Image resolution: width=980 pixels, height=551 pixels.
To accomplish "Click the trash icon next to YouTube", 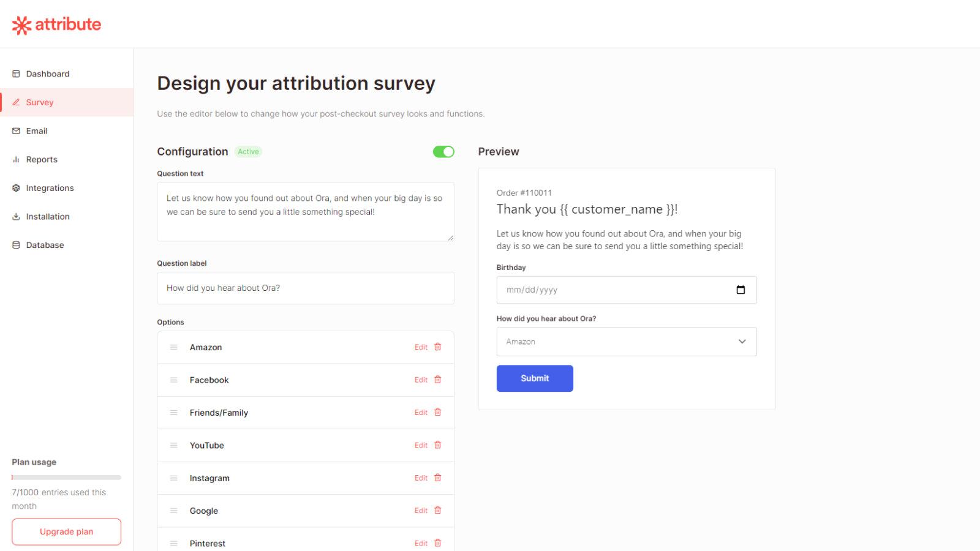I will click(x=437, y=445).
